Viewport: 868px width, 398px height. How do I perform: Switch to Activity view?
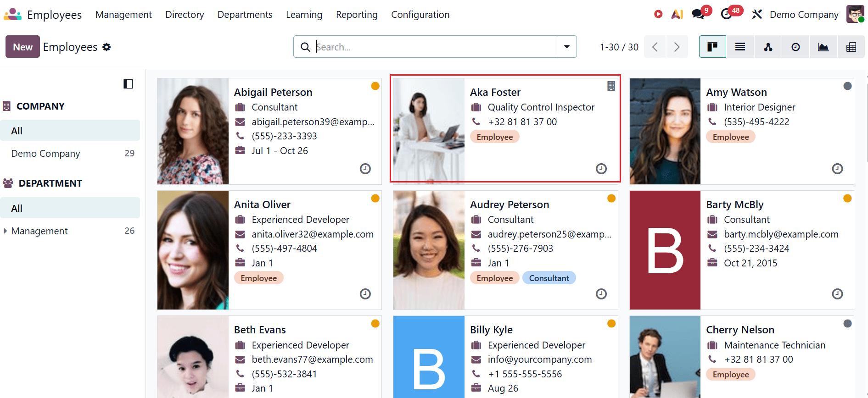tap(796, 47)
